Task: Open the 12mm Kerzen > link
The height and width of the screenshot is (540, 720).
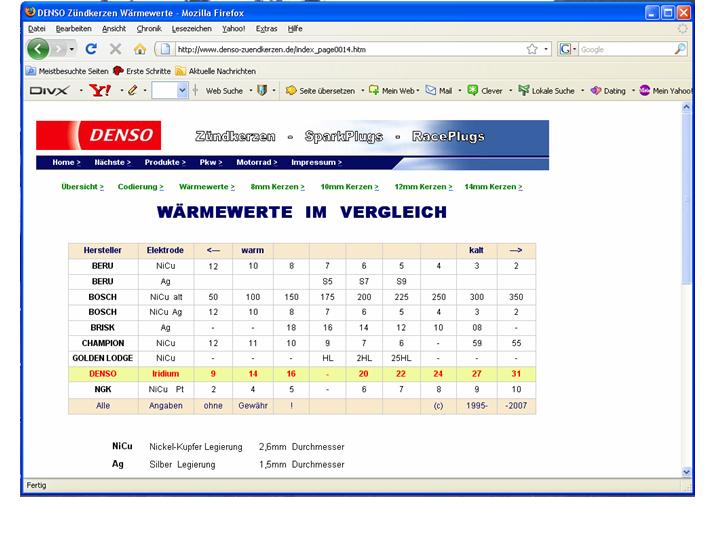Action: click(x=423, y=187)
